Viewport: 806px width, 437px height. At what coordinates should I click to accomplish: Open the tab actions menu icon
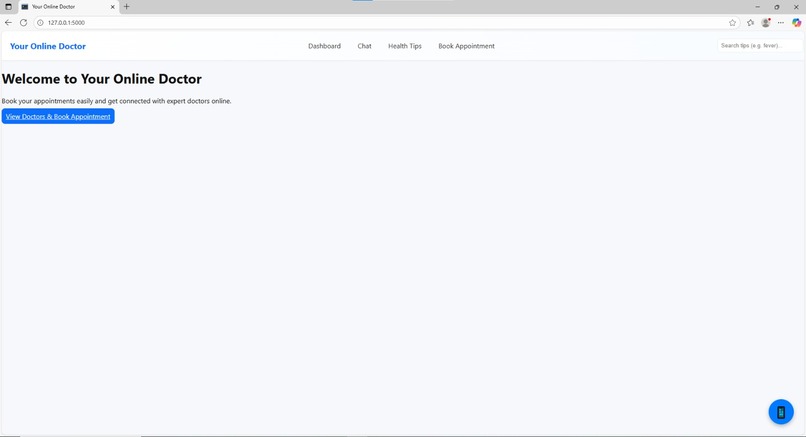(8, 7)
